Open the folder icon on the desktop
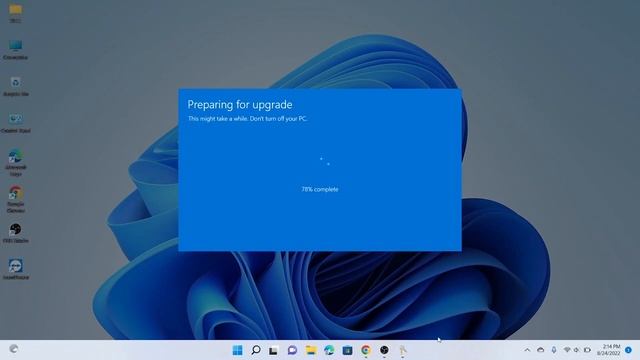640x360 pixels. 16,12
